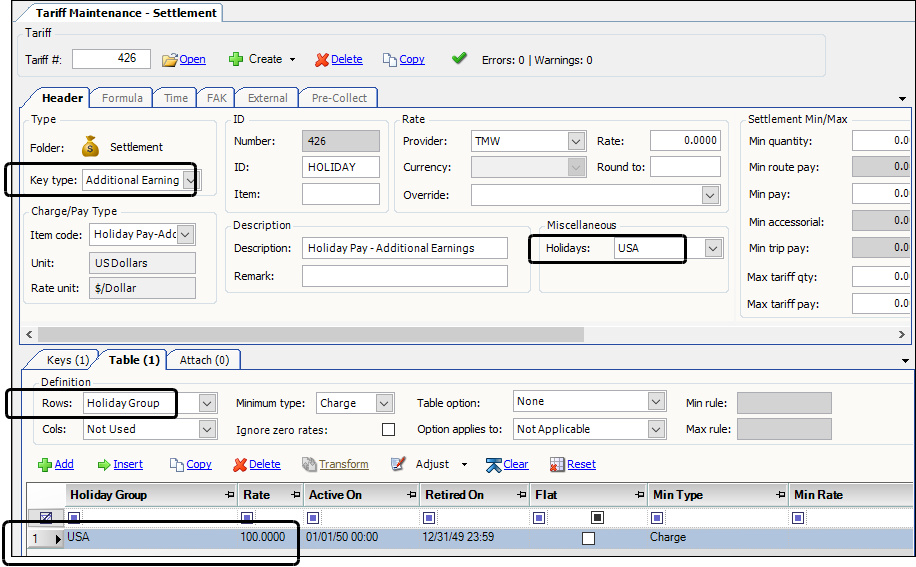
Task: Open the Holidays dropdown
Action: pos(712,248)
